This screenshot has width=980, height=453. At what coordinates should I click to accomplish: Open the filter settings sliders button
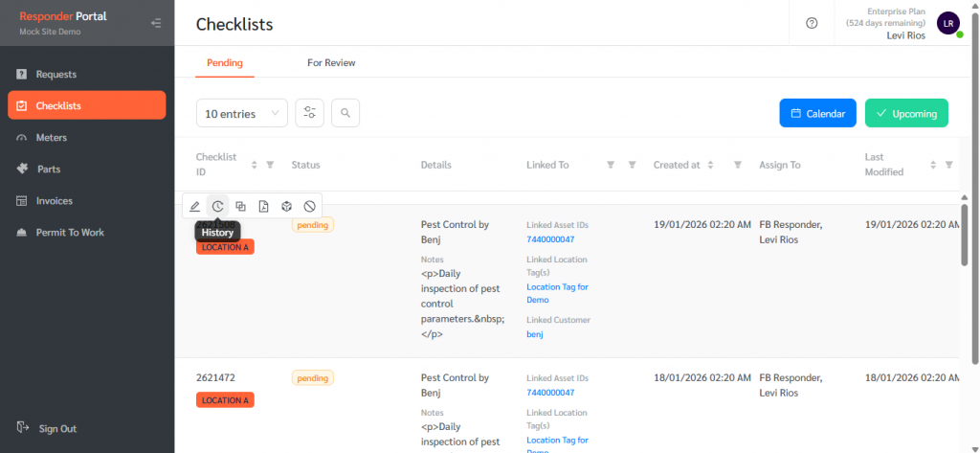point(309,113)
